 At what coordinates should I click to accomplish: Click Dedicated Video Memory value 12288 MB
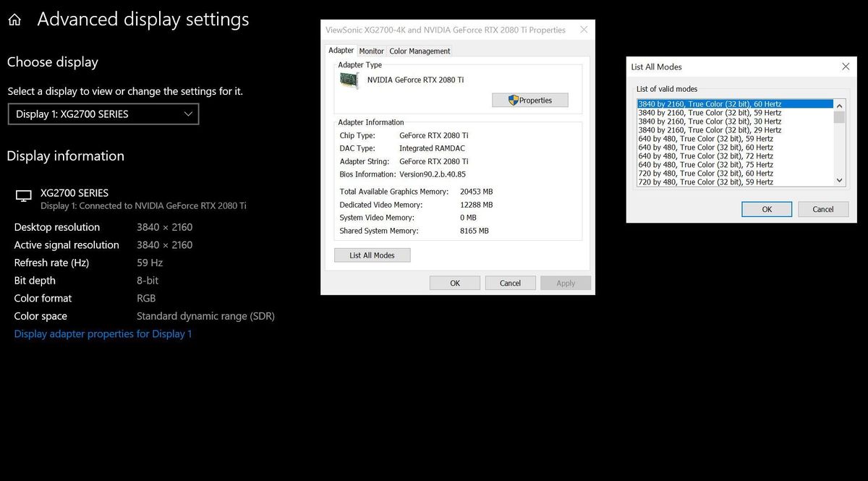click(476, 205)
